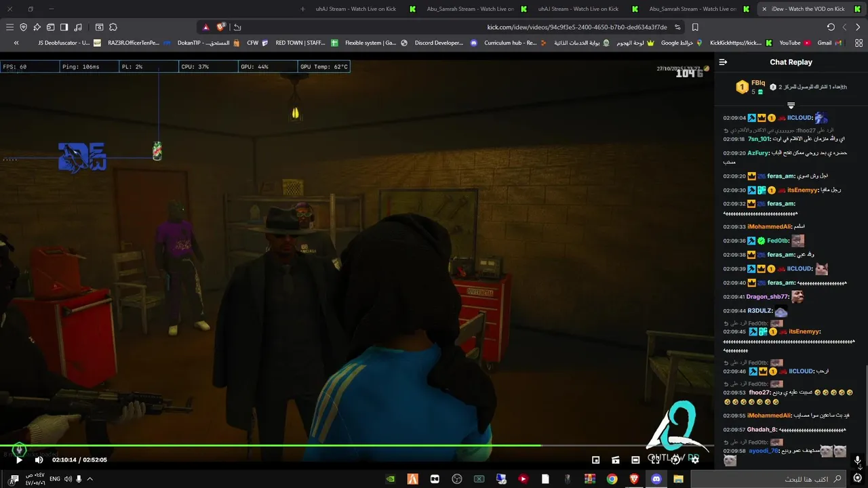This screenshot has width=868, height=488.
Task: Open ayoodi_76 chat username
Action: pyautogui.click(x=764, y=451)
